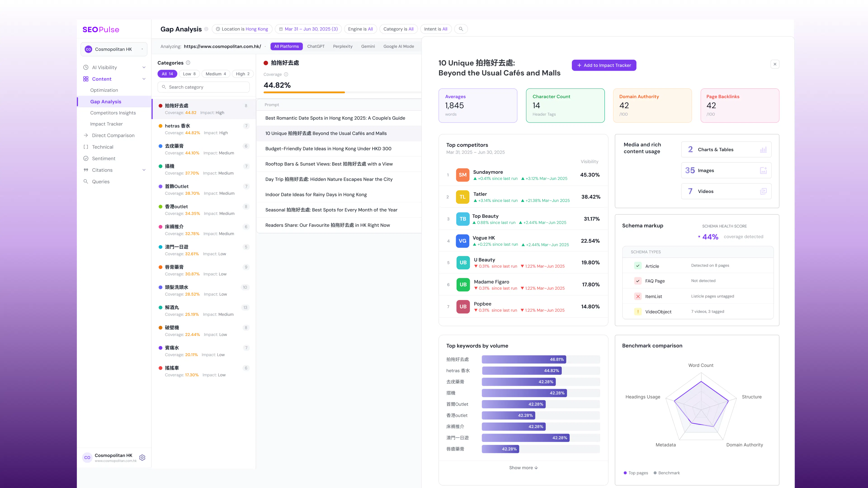The image size is (868, 488).
Task: Click the Tatler TL avatar
Action: (x=463, y=197)
